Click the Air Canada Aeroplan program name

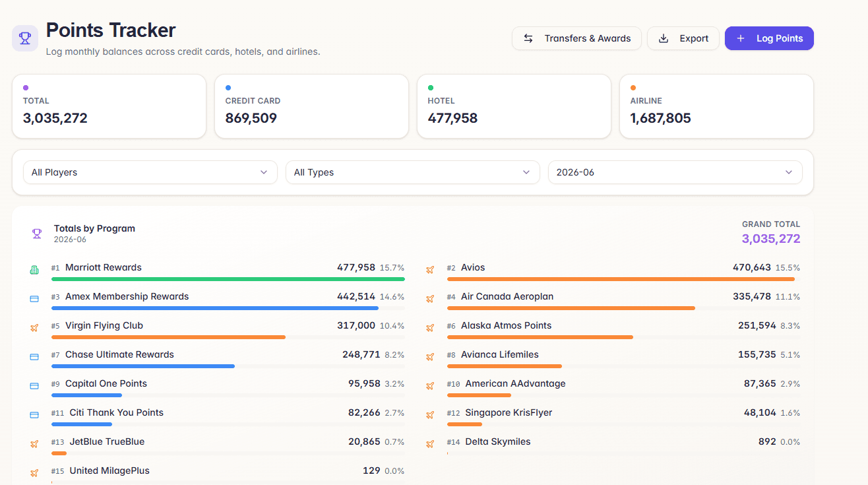coord(507,296)
